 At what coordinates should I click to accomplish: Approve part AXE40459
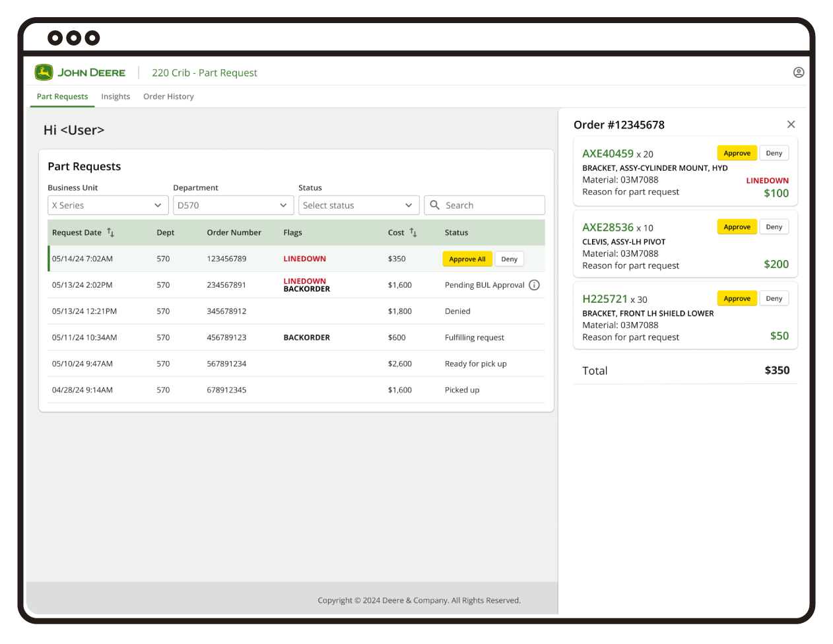[737, 153]
